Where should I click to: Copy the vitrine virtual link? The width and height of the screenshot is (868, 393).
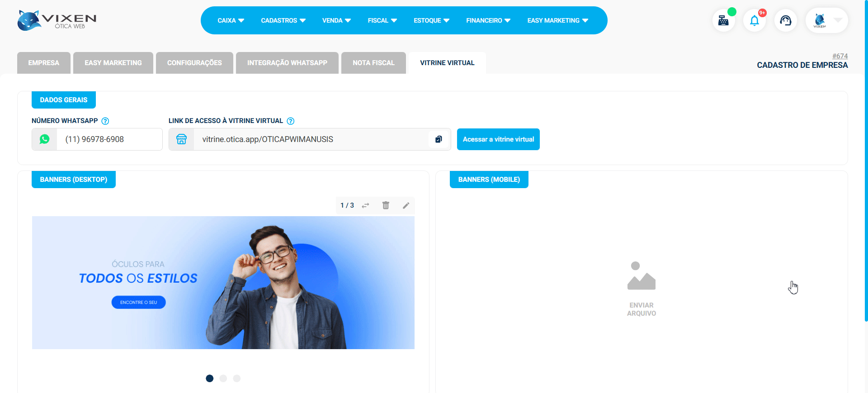click(x=438, y=139)
